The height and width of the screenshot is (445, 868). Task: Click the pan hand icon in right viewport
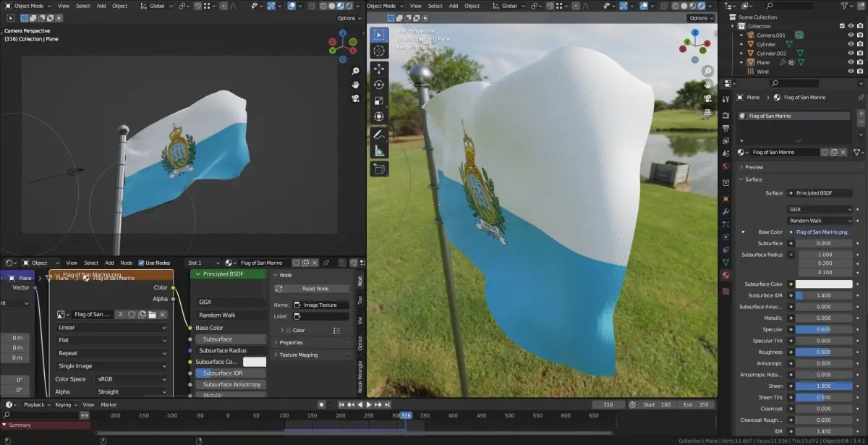[707, 85]
